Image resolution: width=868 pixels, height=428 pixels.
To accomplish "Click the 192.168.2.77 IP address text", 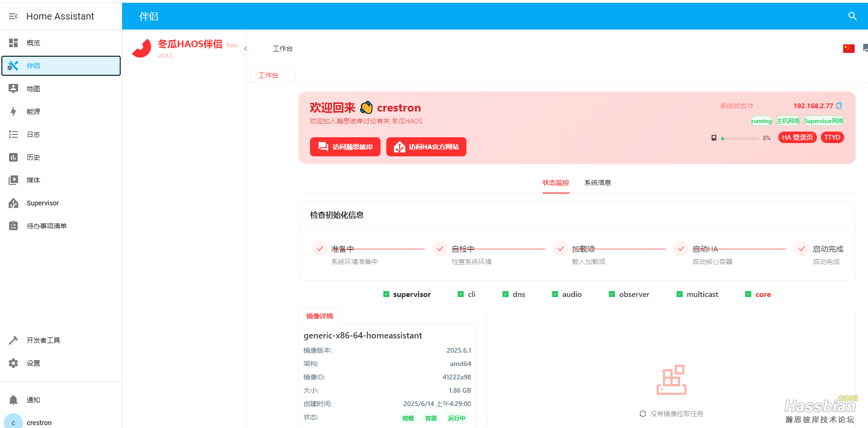I will 814,106.
